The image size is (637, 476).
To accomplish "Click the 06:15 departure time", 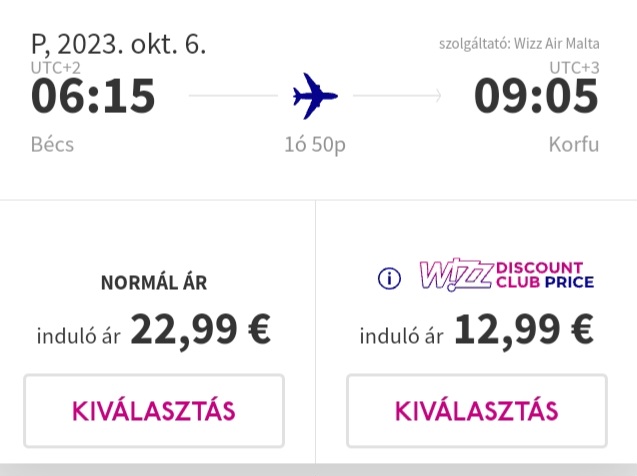I will point(93,96).
